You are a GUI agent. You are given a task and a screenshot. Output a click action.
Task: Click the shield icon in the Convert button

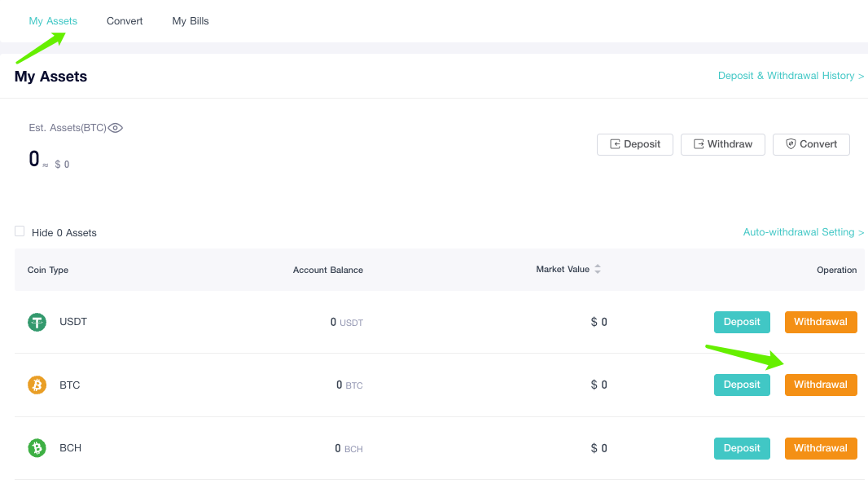pyautogui.click(x=791, y=144)
